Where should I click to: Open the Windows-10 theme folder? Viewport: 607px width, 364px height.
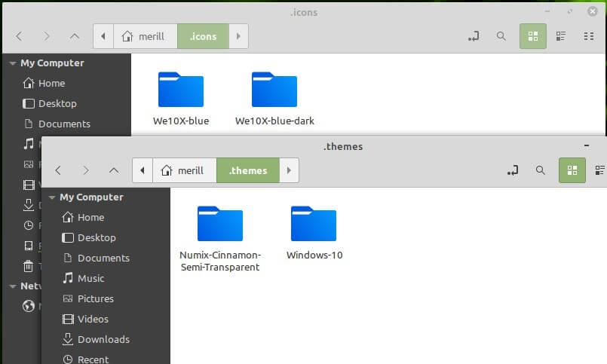[x=314, y=225]
